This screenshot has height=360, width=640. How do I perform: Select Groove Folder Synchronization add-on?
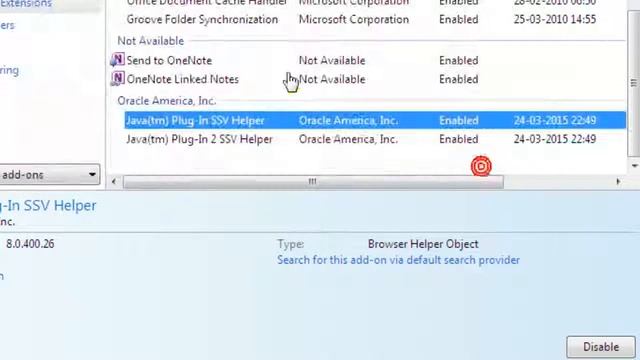tap(367, 19)
